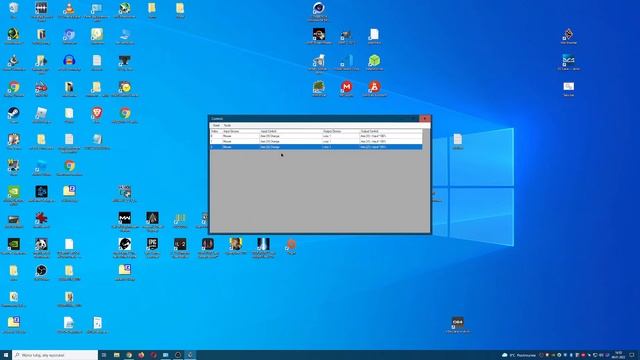Sort by the Input Device column header
Image resolution: width=640 pixels, height=360 pixels.
(240, 131)
